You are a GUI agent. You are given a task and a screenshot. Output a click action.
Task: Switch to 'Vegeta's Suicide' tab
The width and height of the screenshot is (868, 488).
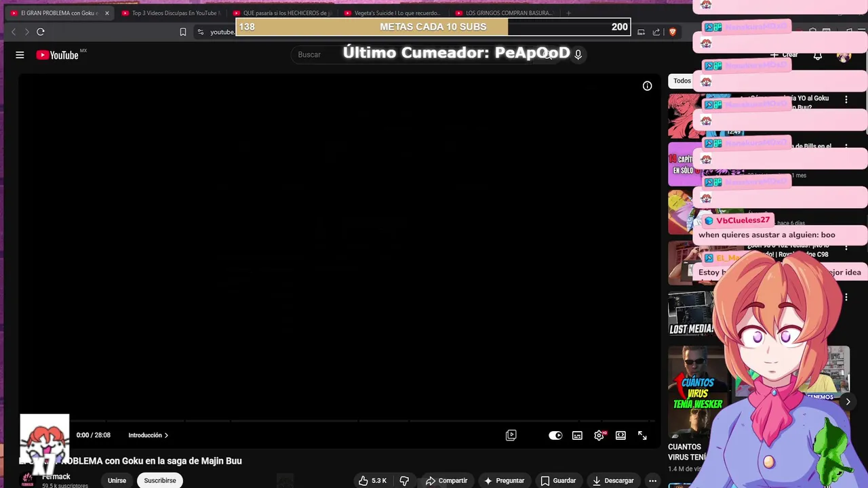tap(392, 13)
